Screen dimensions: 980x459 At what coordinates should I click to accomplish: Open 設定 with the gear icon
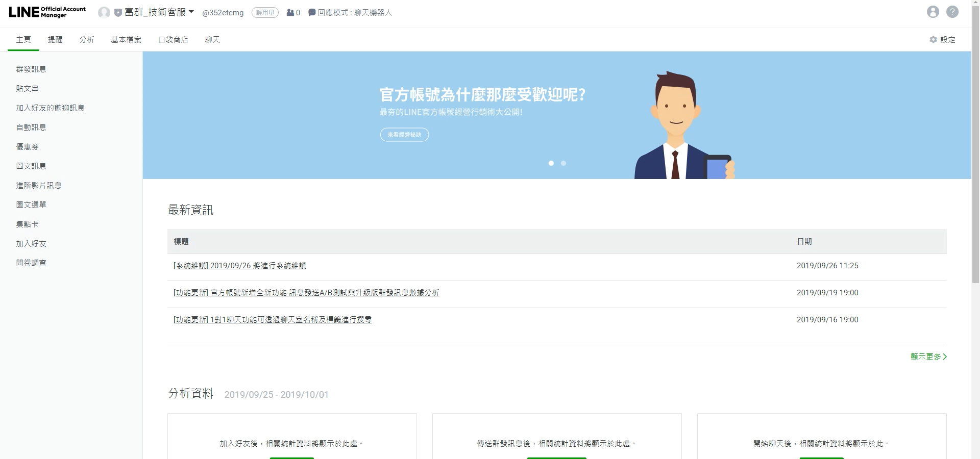pyautogui.click(x=942, y=40)
